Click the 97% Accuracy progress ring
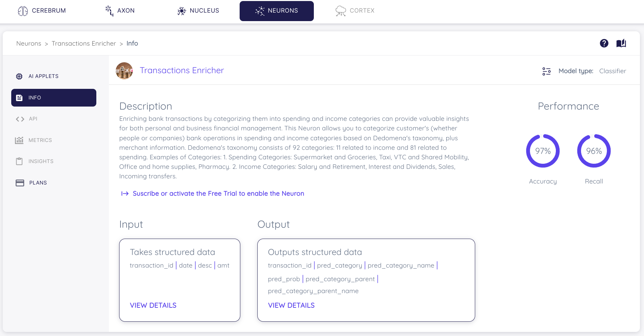 click(x=543, y=151)
